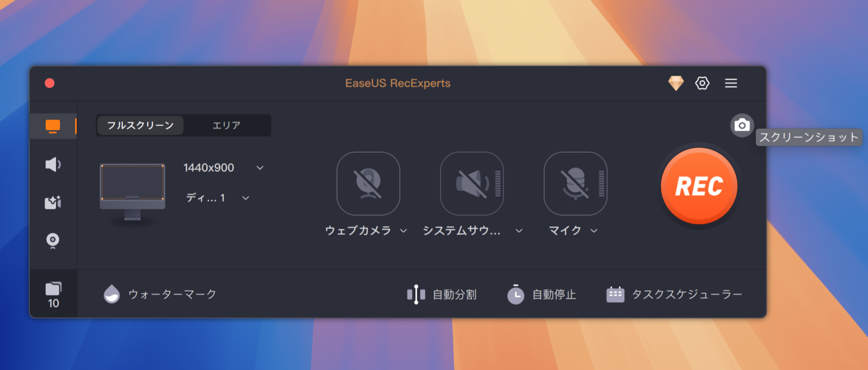Click the task scheduler calendar icon
Viewport: 868px width, 370px height.
coord(615,294)
